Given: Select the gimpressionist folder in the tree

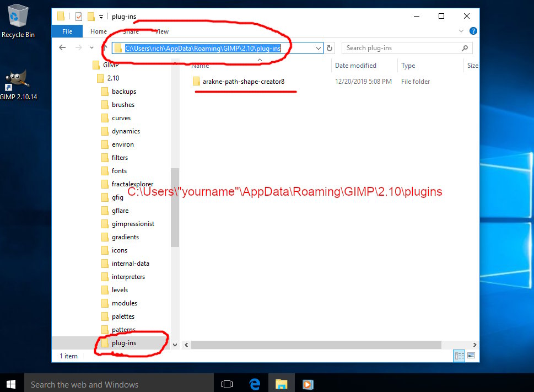Looking at the screenshot, I should coord(128,224).
